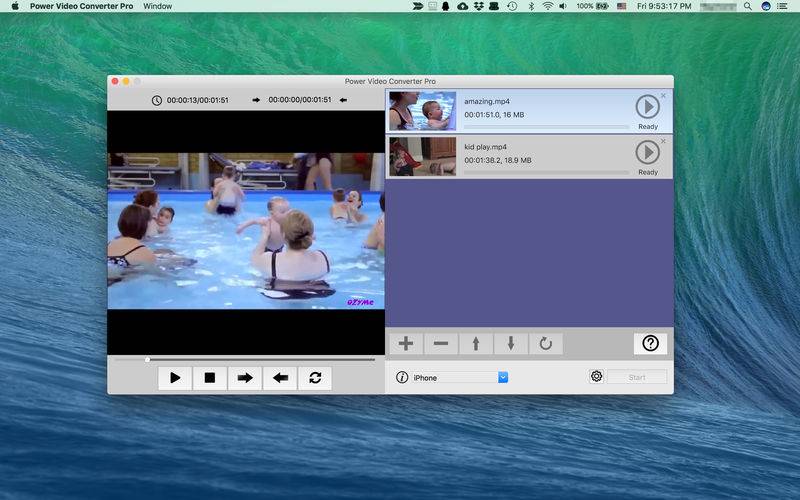Viewport: 800px width, 500px height.
Task: Click Ready status under amazing.mp4 play circle
Action: point(648,127)
